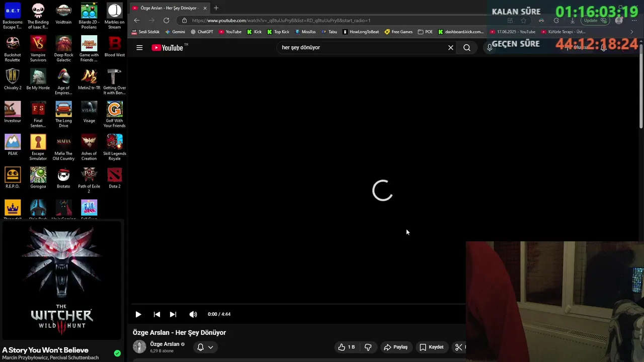This screenshot has height=362, width=644.
Task: Open the YouTube bookmark in the bookmarks bar
Action: [x=230, y=32]
